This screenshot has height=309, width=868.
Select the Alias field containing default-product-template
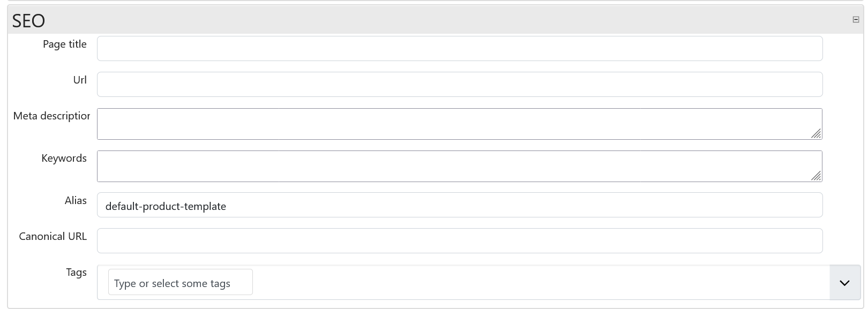point(459,206)
